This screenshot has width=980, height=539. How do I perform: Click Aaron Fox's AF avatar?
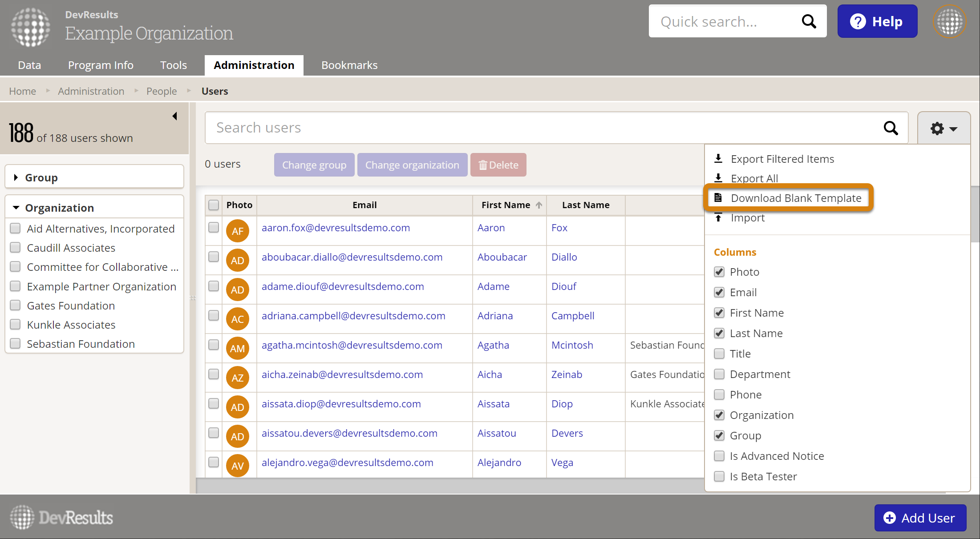[237, 231]
